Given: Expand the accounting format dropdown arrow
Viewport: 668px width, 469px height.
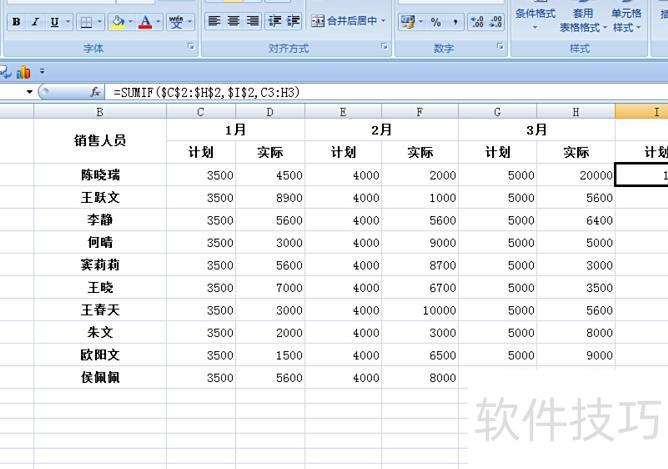Looking at the screenshot, I should coord(421,22).
